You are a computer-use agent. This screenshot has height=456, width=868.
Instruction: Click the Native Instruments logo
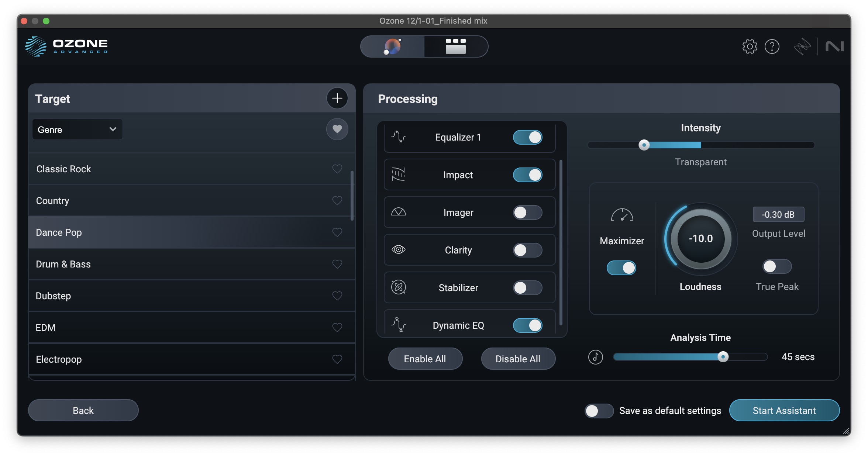835,46
